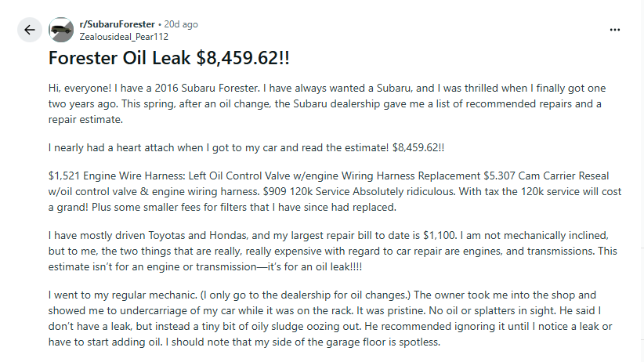Open the r/SubaruForester subreddit link

(x=117, y=24)
